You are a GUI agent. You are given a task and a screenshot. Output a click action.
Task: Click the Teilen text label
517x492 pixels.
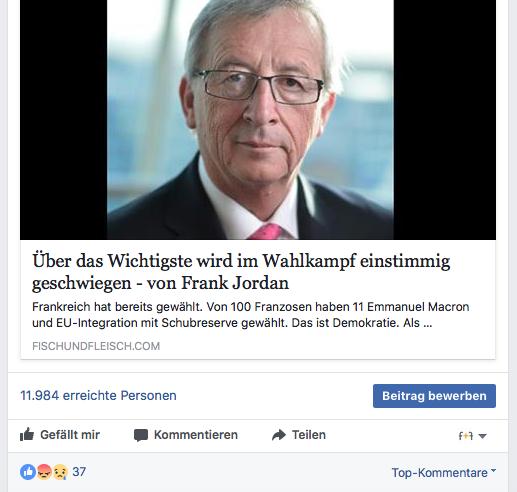(x=309, y=435)
